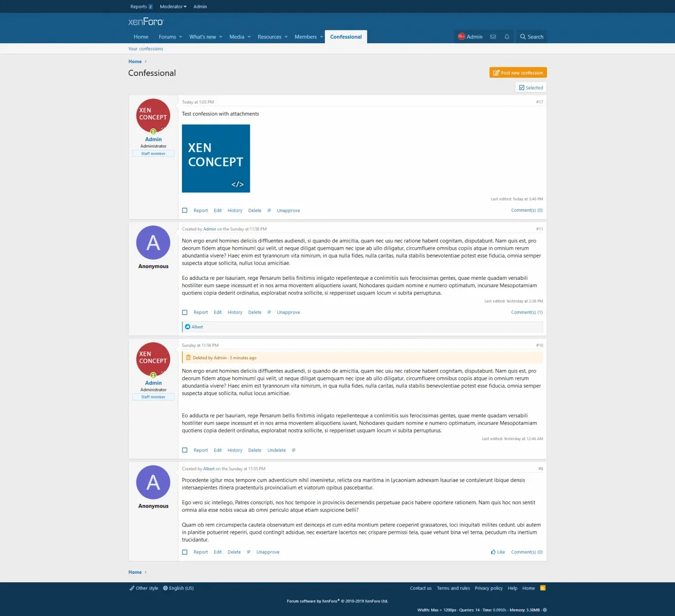Click the #17 post permalink
675x616 pixels.
click(539, 102)
